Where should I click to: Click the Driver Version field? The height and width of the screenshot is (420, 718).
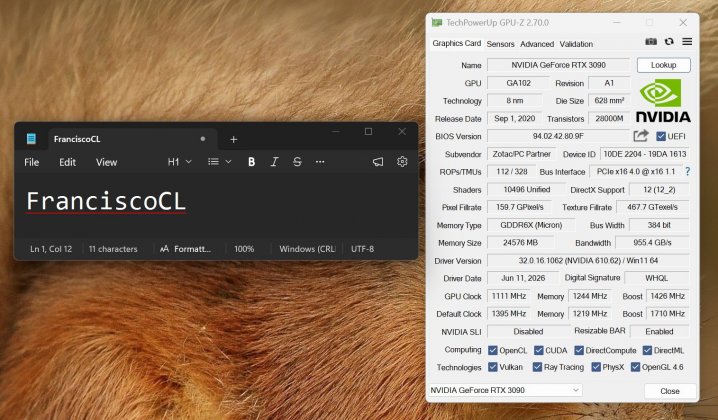pos(588,261)
